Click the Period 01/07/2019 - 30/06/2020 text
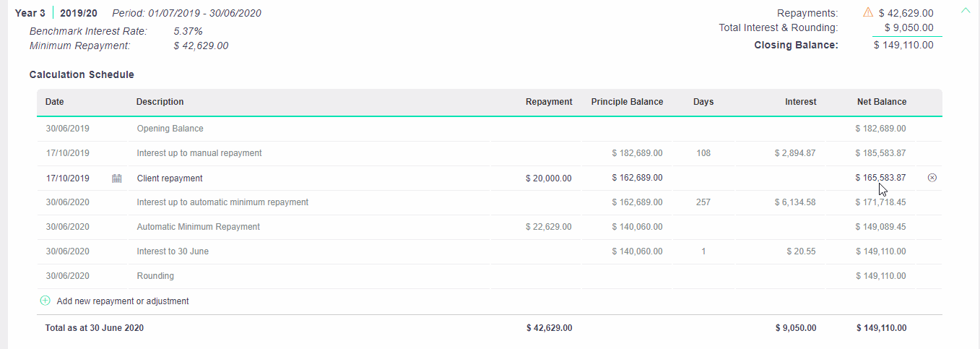The width and height of the screenshot is (980, 349). click(x=187, y=13)
